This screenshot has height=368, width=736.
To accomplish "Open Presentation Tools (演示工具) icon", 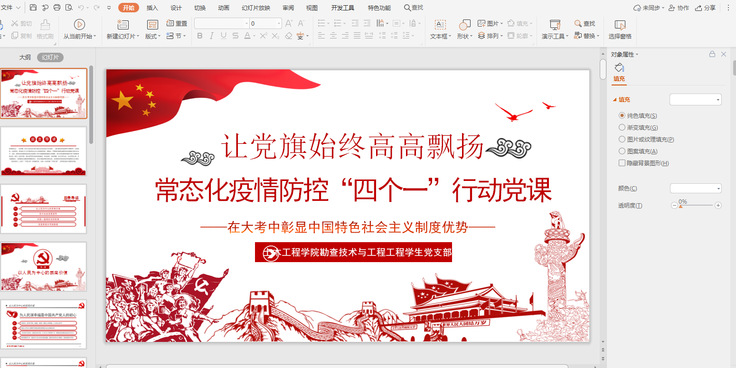I will tap(555, 25).
